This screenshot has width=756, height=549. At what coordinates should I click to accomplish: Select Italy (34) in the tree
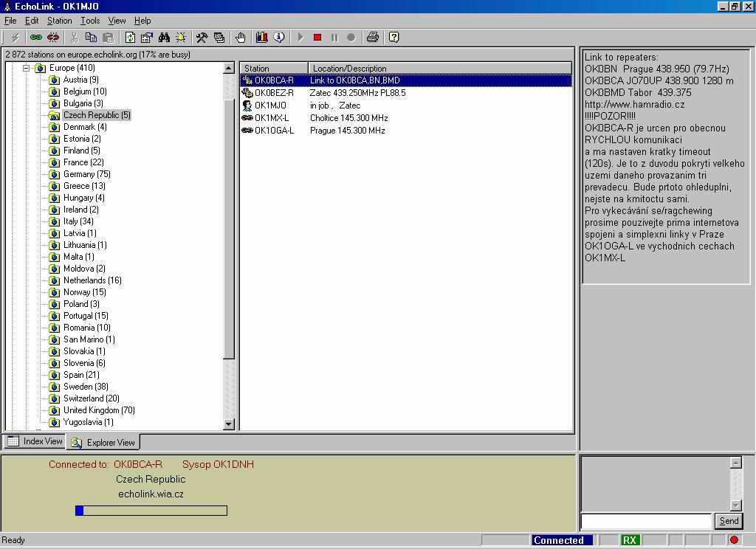click(x=78, y=221)
